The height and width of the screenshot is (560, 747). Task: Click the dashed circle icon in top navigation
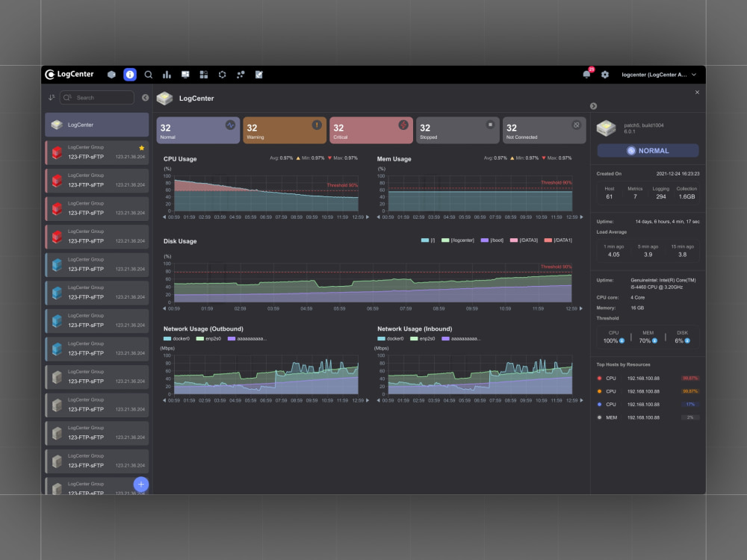click(x=222, y=74)
